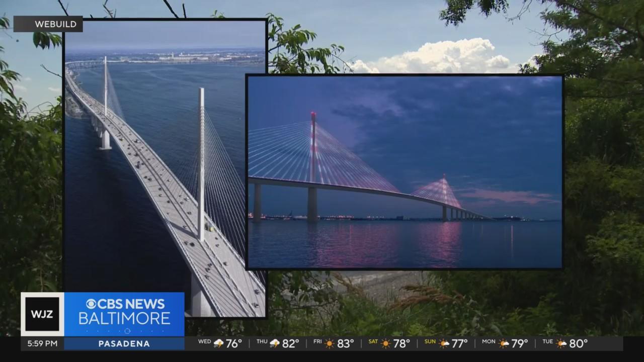This screenshot has width=644, height=362.
Task: Click the PASADENA location banner
Action: (x=124, y=344)
